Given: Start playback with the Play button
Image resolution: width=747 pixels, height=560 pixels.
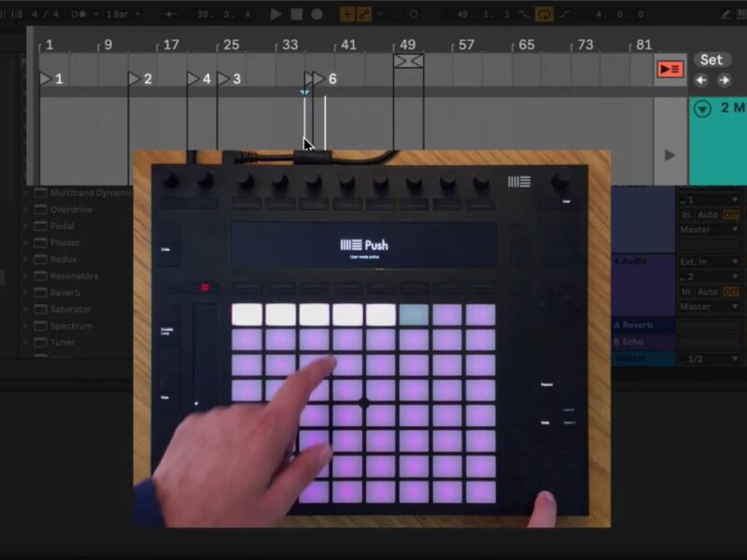Looking at the screenshot, I should pos(275,14).
